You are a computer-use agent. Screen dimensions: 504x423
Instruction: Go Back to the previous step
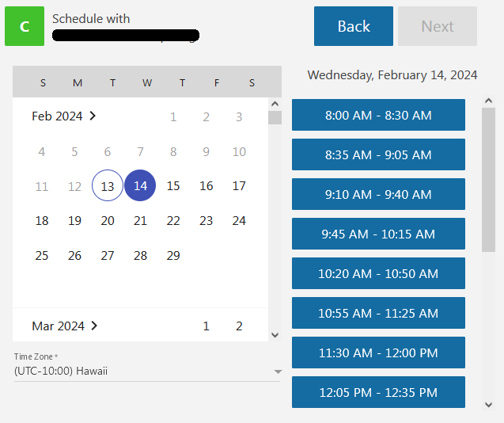[x=353, y=26]
